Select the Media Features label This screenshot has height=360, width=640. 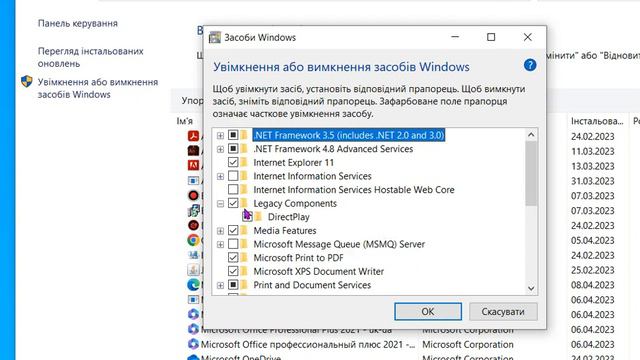click(x=285, y=231)
